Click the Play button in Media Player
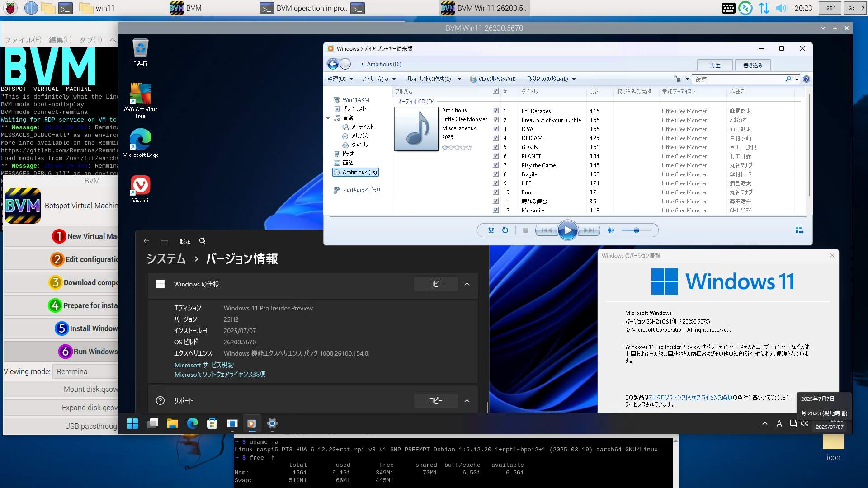868x488 pixels. click(567, 230)
